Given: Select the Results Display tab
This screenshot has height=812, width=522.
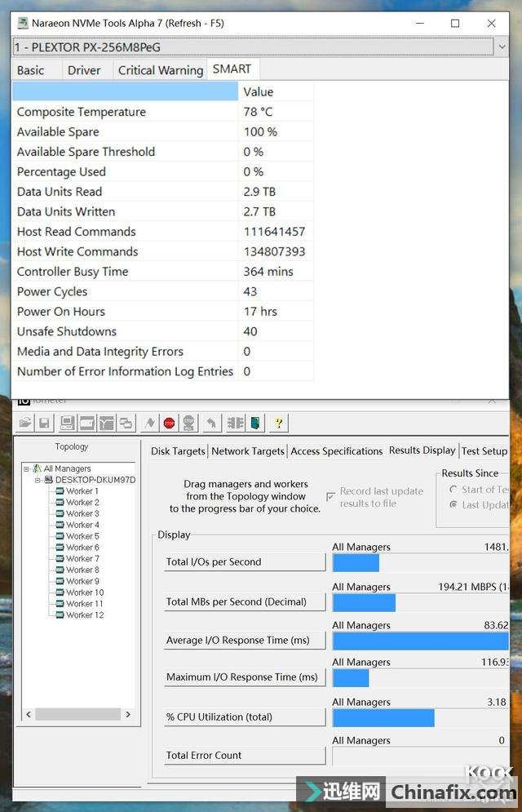Looking at the screenshot, I should coord(422,450).
